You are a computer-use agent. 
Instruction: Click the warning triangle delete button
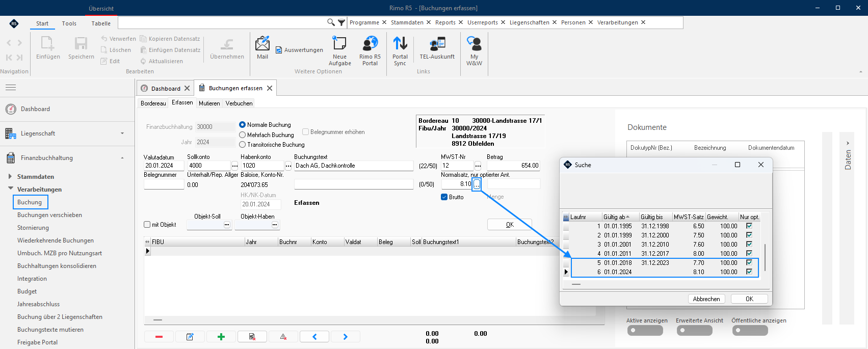click(283, 337)
